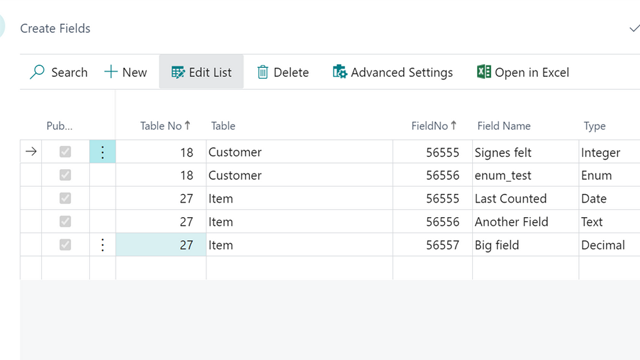This screenshot has height=360, width=640.
Task: Click the Decimal type cell
Action: 609,245
